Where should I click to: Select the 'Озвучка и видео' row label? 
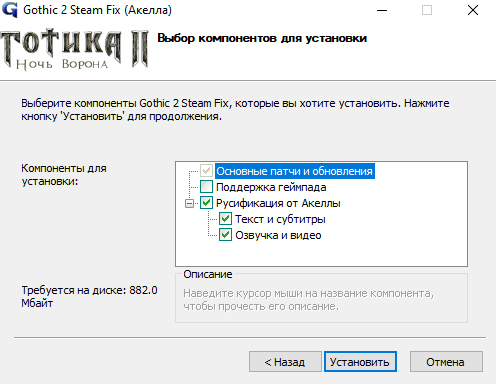(x=278, y=235)
